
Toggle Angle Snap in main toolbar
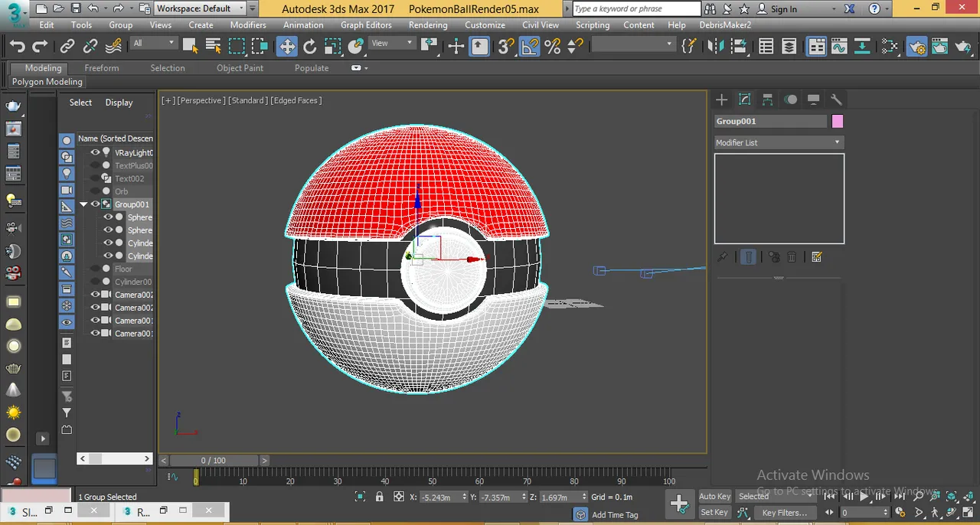530,47
